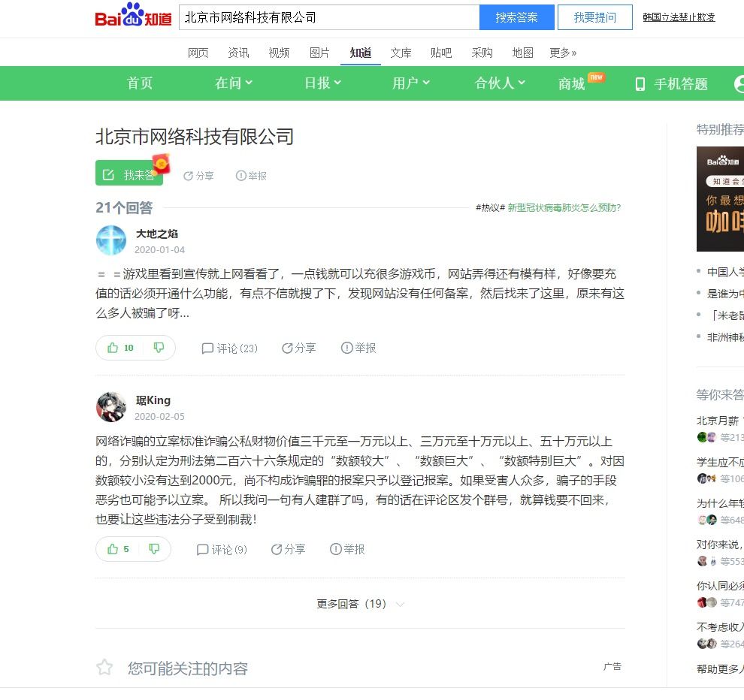The height and width of the screenshot is (700, 744).
Task: Expand 更多回答 (19) answers
Action: point(360,604)
